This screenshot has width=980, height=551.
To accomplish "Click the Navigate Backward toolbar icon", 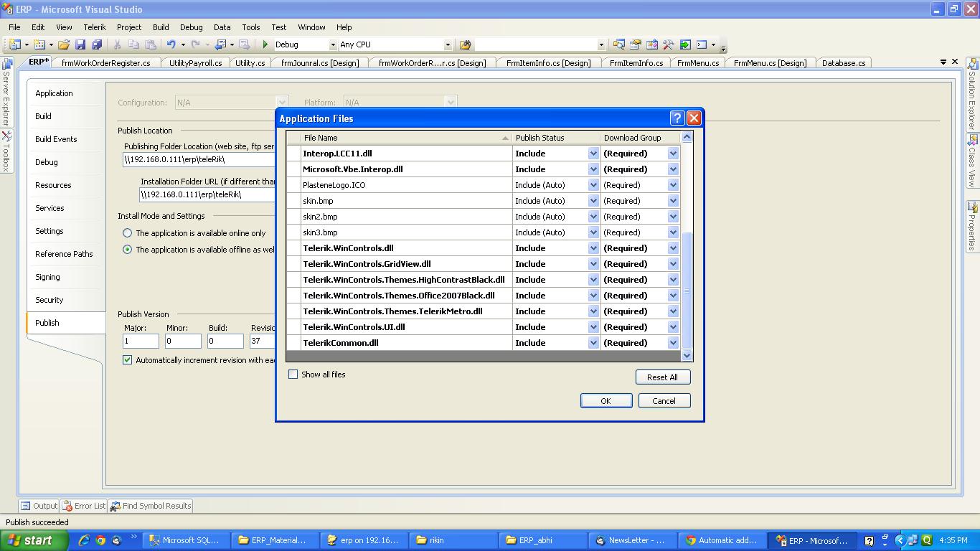I will 220,44.
